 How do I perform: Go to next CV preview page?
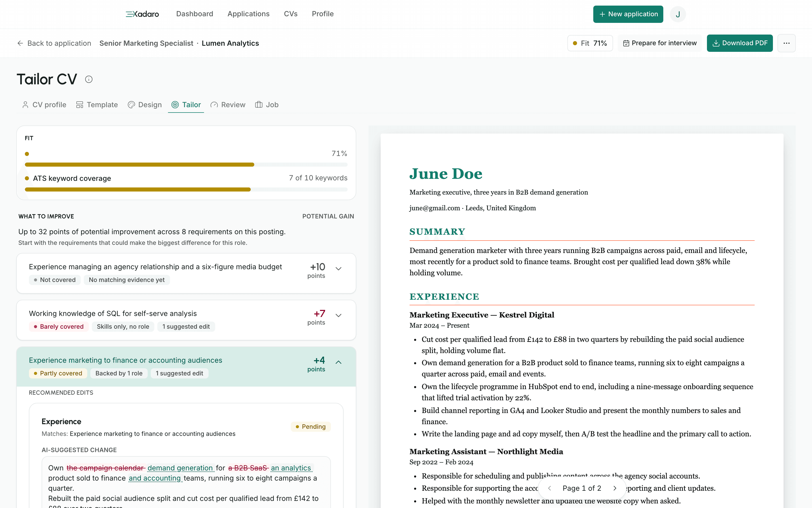coord(615,488)
